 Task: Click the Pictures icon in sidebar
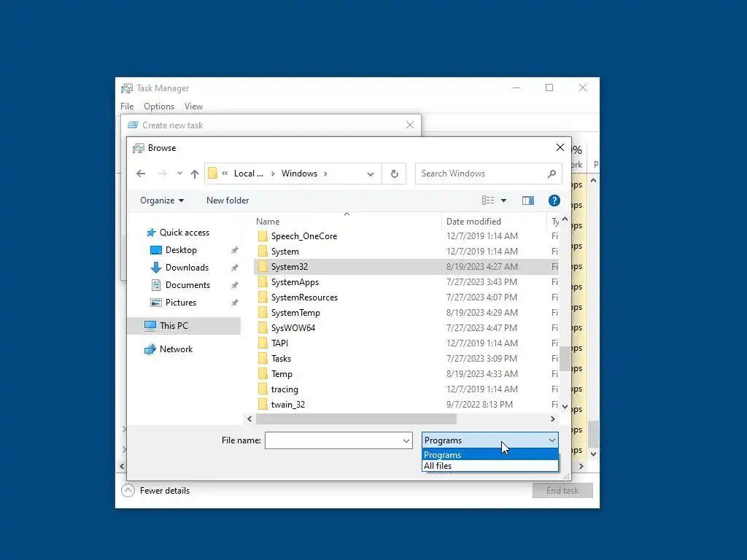pos(156,303)
